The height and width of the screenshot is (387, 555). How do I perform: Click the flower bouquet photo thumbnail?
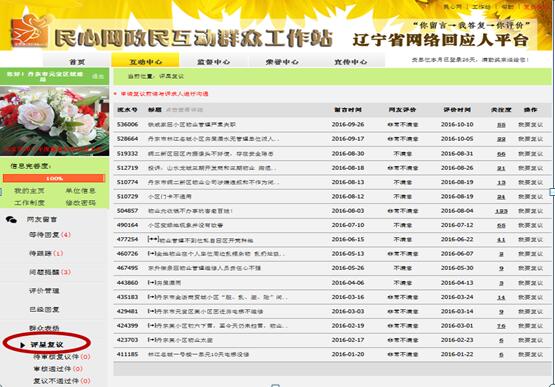[x=55, y=121]
